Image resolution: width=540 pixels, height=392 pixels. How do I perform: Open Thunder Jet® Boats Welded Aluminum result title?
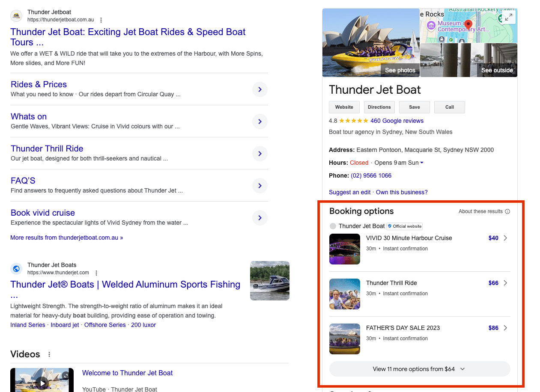[125, 290]
